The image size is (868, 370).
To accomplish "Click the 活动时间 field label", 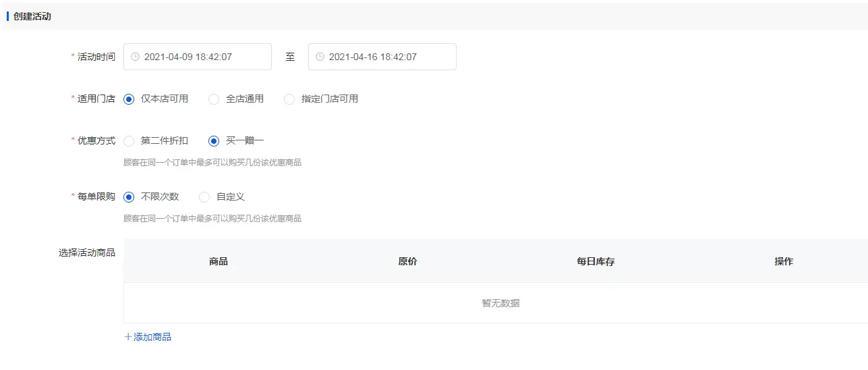I will click(x=96, y=57).
